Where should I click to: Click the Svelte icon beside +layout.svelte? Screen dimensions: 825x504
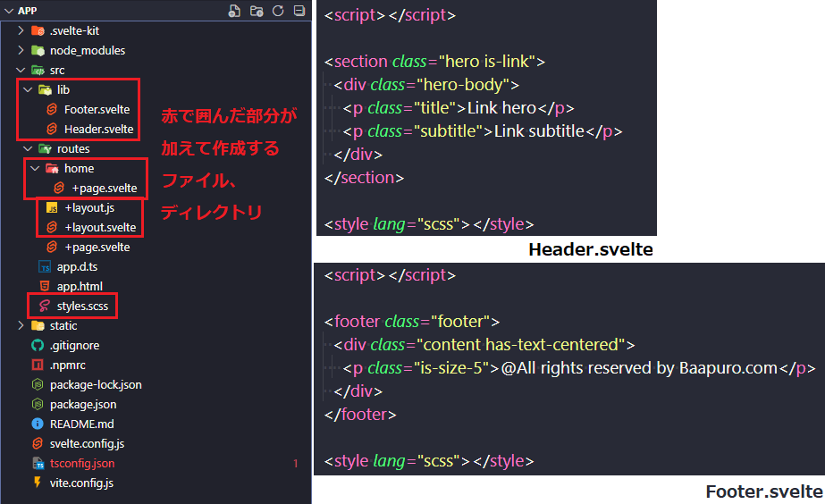52,227
